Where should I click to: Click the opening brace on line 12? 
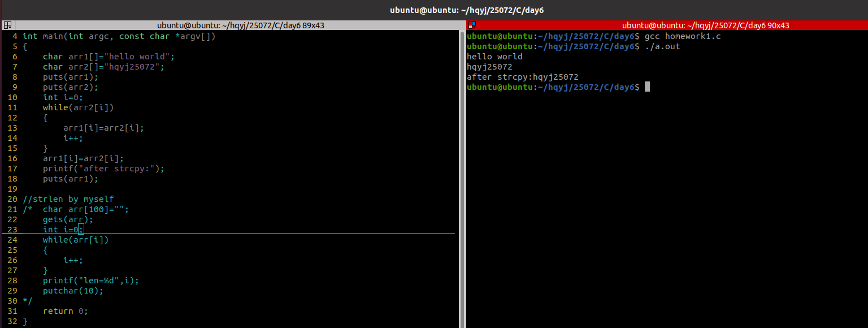click(x=45, y=118)
